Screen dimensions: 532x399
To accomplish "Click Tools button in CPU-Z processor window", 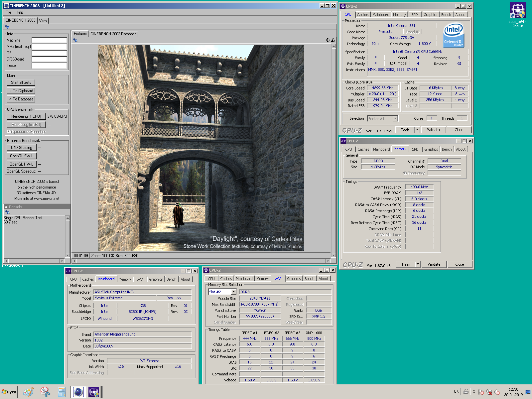I will (x=405, y=130).
